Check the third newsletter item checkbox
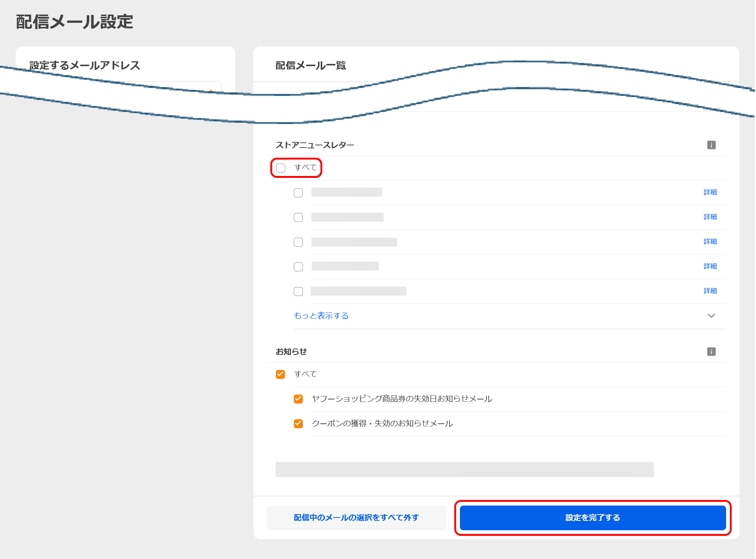The width and height of the screenshot is (756, 559). (298, 242)
